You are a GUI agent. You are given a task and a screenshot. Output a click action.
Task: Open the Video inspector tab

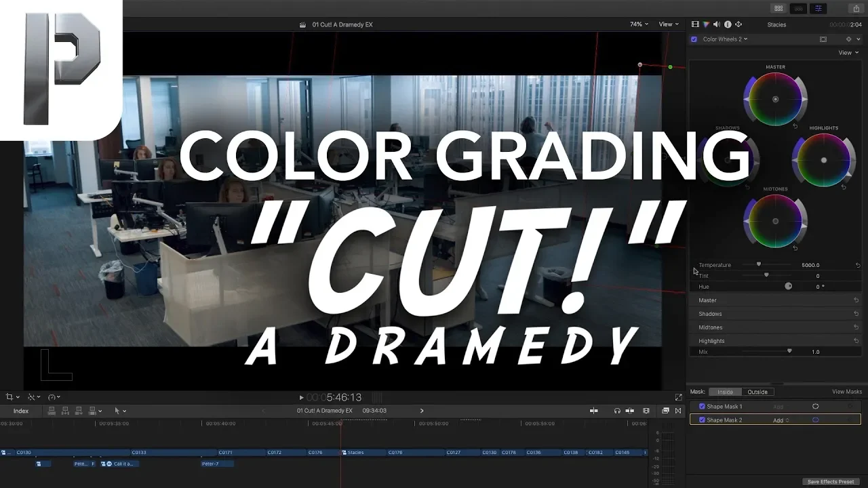695,24
